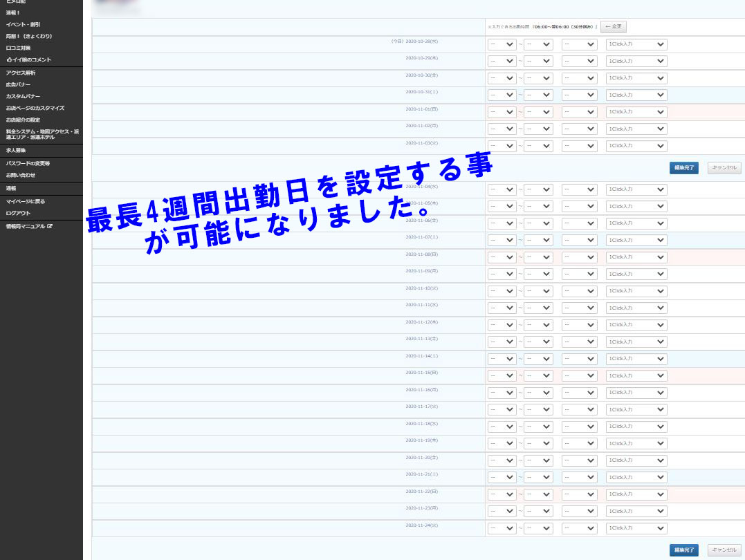Open イベント・割引 in the sidebar

tap(24, 25)
